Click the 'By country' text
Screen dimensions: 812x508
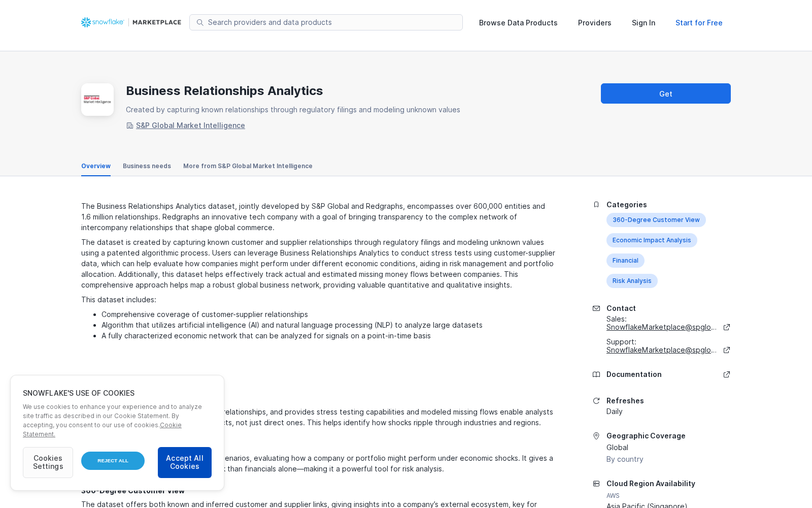coord(625,459)
